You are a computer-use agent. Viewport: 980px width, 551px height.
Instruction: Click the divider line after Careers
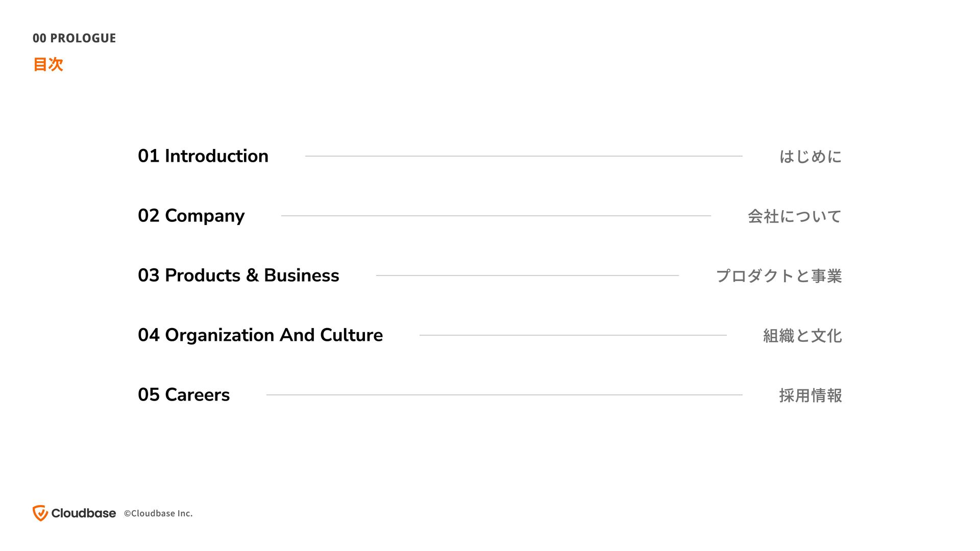point(504,395)
